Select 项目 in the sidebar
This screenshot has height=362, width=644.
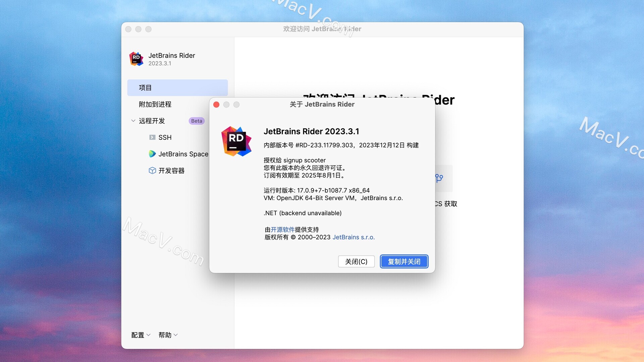coord(177,88)
